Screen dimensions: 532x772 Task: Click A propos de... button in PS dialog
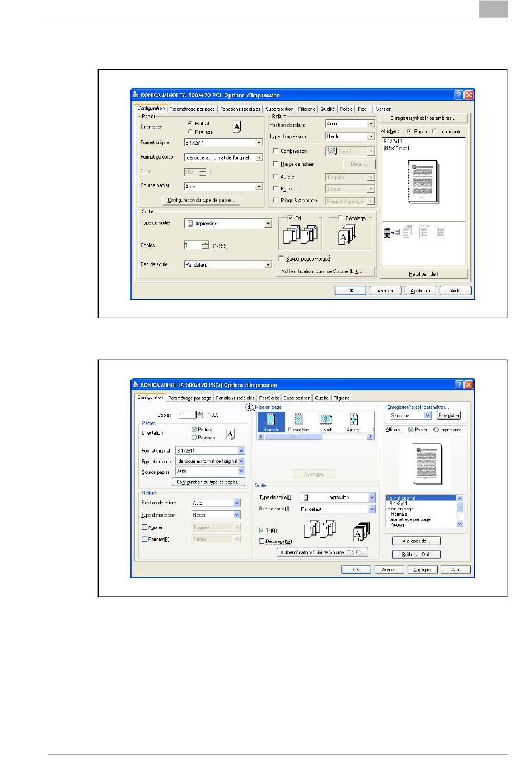(x=415, y=541)
